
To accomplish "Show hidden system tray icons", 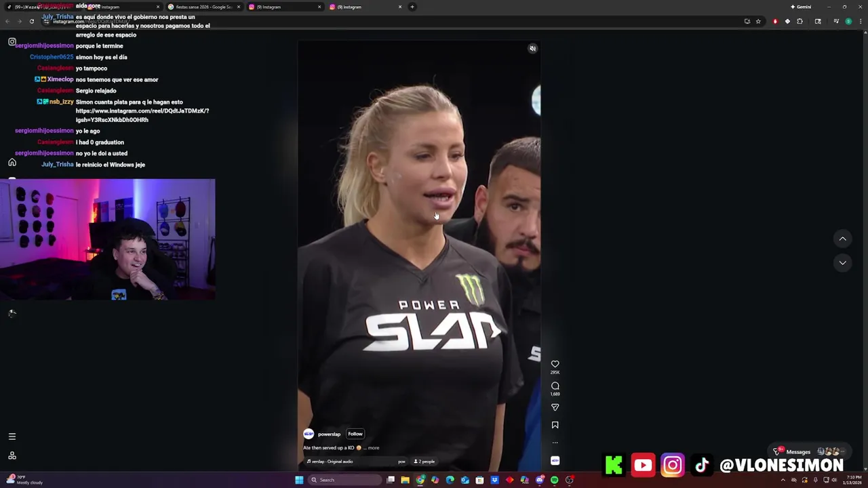I will 783,480.
